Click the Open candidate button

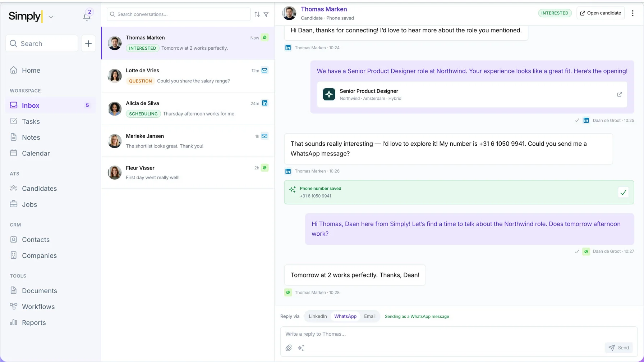coord(601,13)
